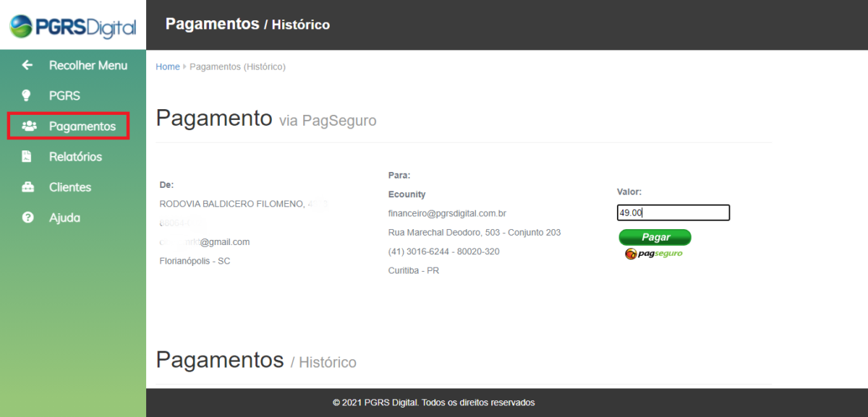
Task: Click the (41) 3016-6244 phone line
Action: [444, 252]
